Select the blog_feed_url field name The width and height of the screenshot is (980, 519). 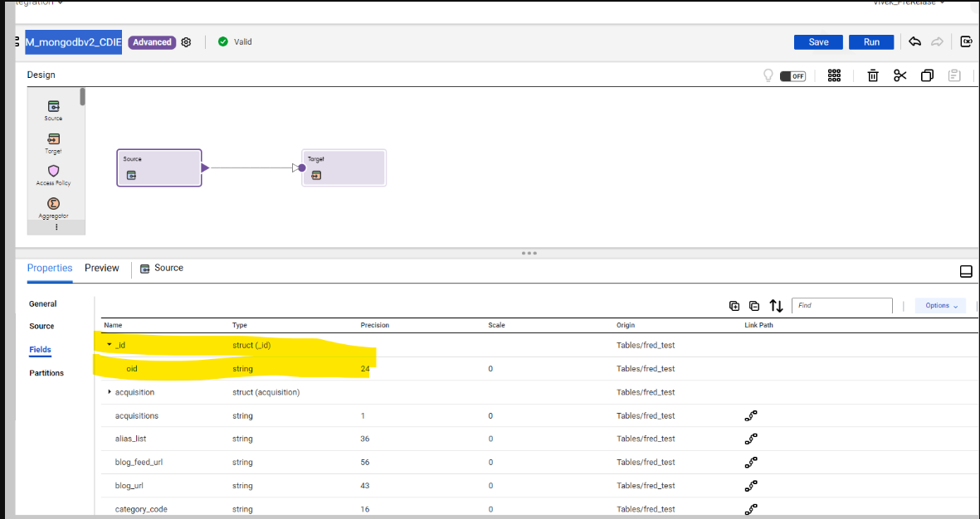(x=139, y=462)
